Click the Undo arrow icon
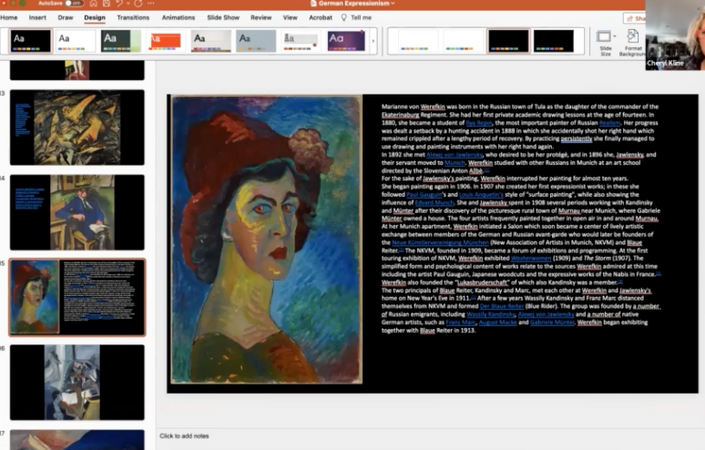The image size is (705, 450). click(119, 3)
